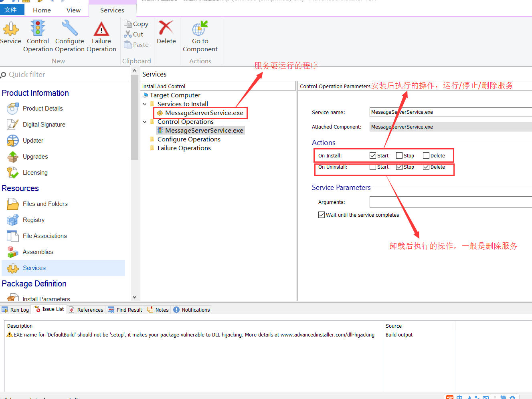Open Issue List tab

pos(49,309)
